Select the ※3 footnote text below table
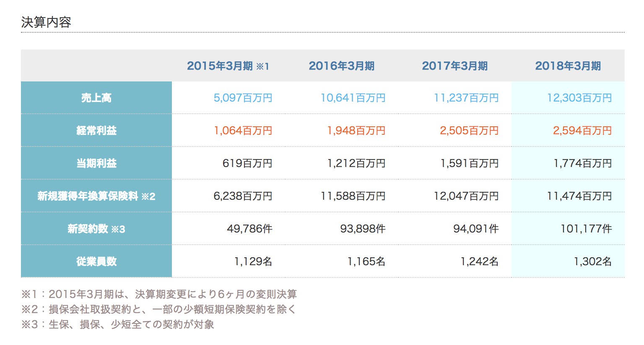 coord(118,324)
